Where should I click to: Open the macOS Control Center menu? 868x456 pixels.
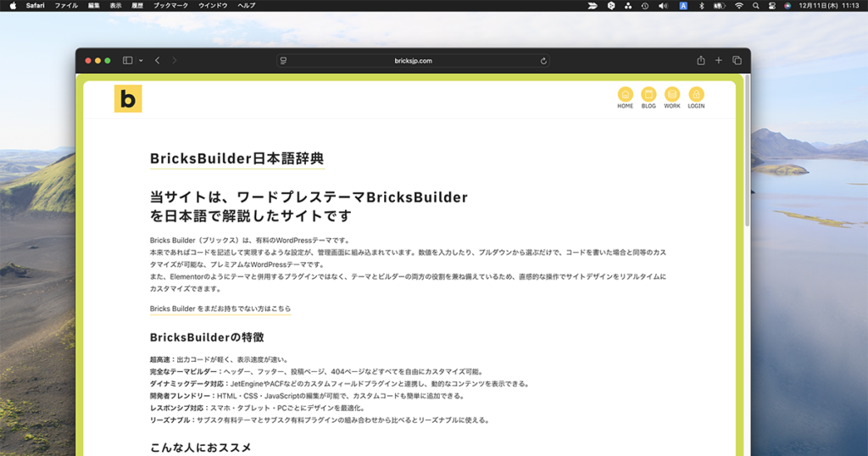click(x=772, y=5)
